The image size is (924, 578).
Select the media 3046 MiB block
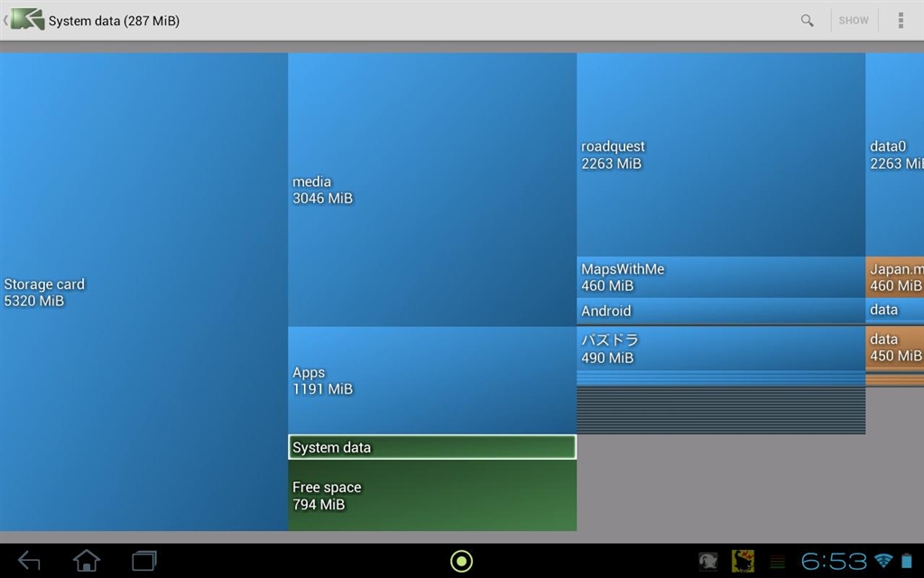click(432, 190)
